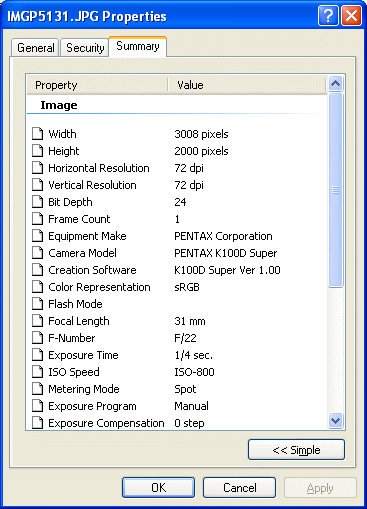Image resolution: width=367 pixels, height=509 pixels.
Task: Click the Exposure Time page icon
Action: tap(38, 355)
